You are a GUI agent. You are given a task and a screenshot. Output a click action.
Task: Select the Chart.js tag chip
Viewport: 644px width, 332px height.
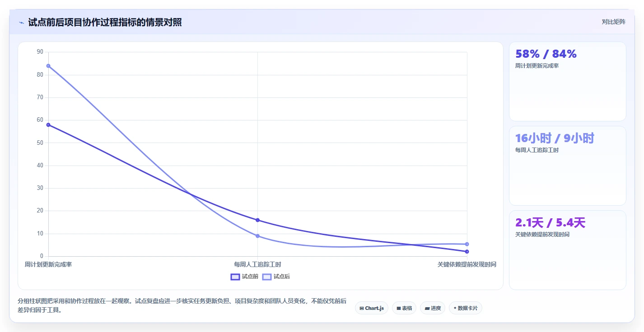[x=372, y=308]
